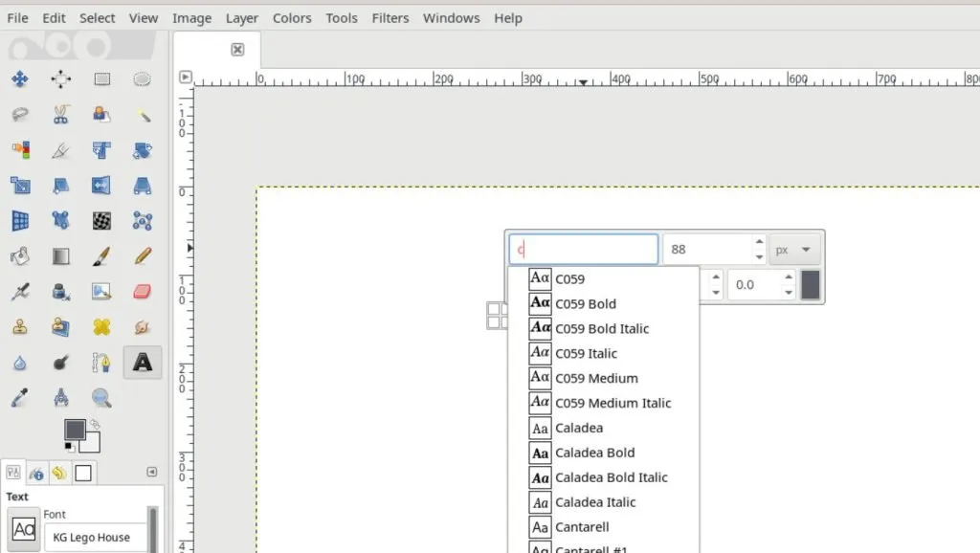Image resolution: width=980 pixels, height=553 pixels.
Task: Open the dock tab configuration menu
Action: point(152,472)
